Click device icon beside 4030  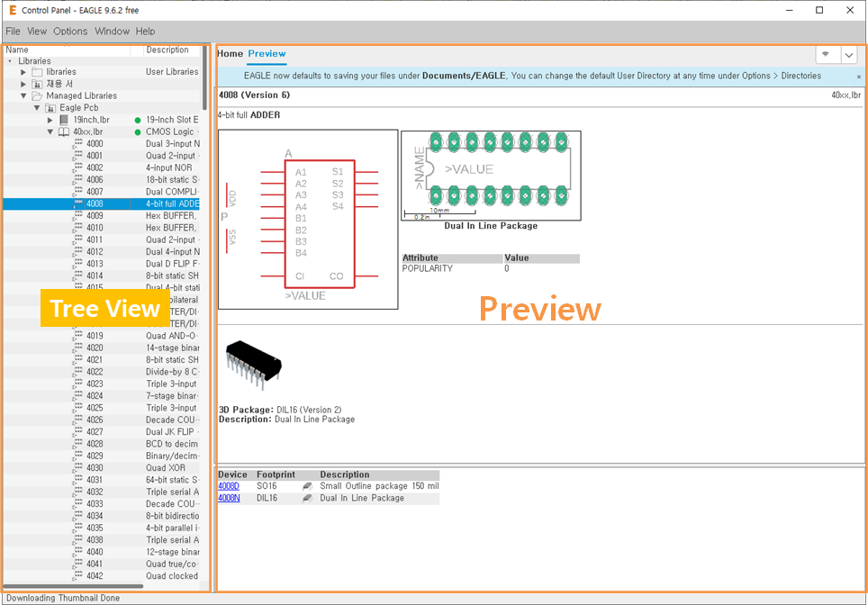tap(77, 468)
